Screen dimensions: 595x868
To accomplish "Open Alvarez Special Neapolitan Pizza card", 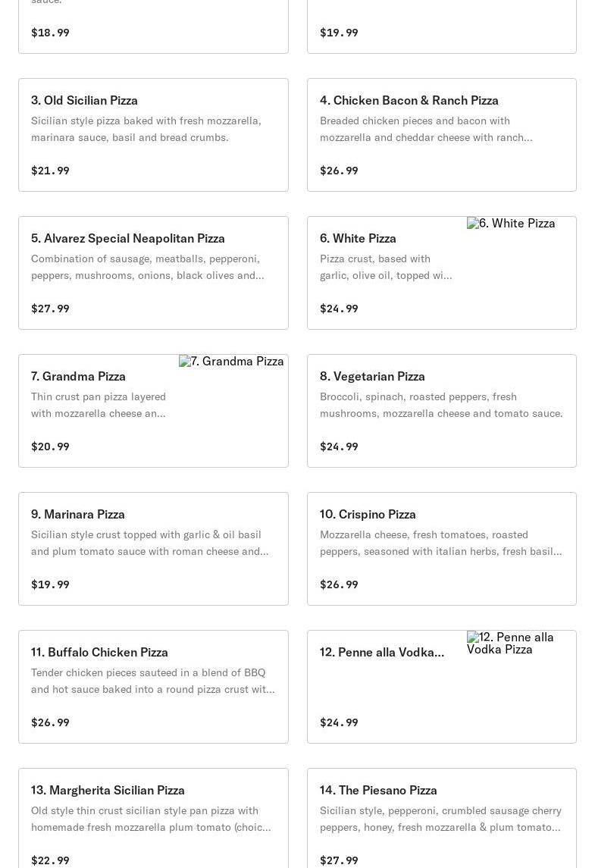I will pyautogui.click(x=128, y=238).
